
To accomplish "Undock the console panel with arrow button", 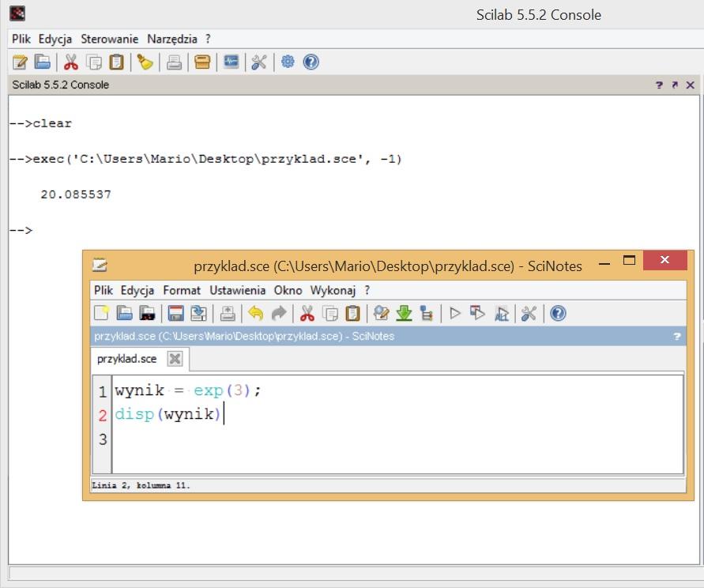I will [x=674, y=85].
